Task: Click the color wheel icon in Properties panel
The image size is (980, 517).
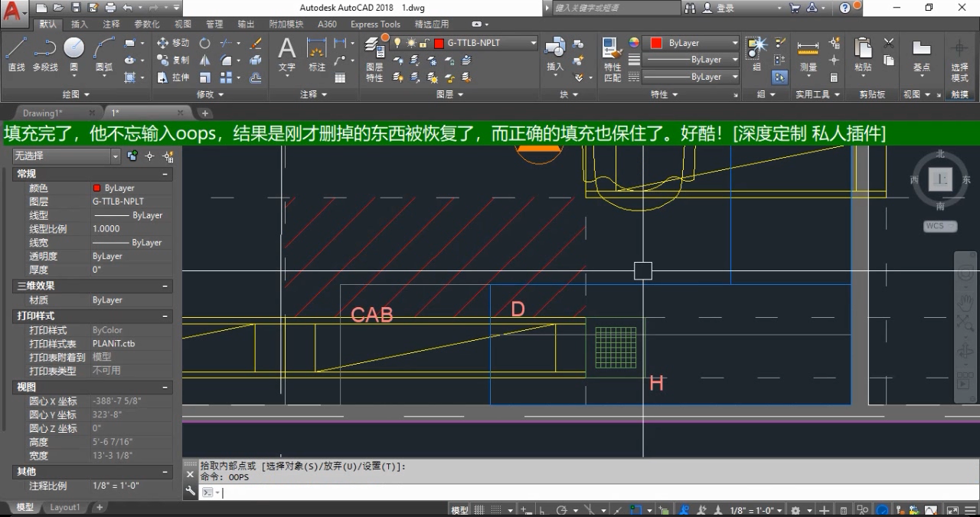Action: tap(634, 43)
